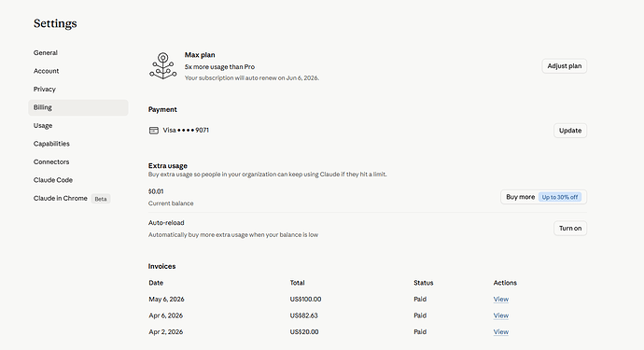
Task: Click the Beta badge next to Claude in Chrome
Action: click(101, 199)
